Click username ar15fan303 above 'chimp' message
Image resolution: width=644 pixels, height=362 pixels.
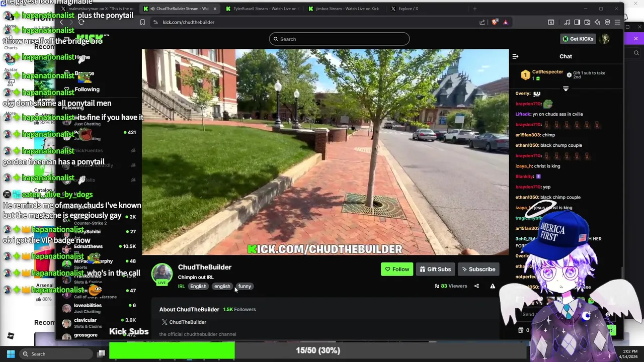point(527,135)
